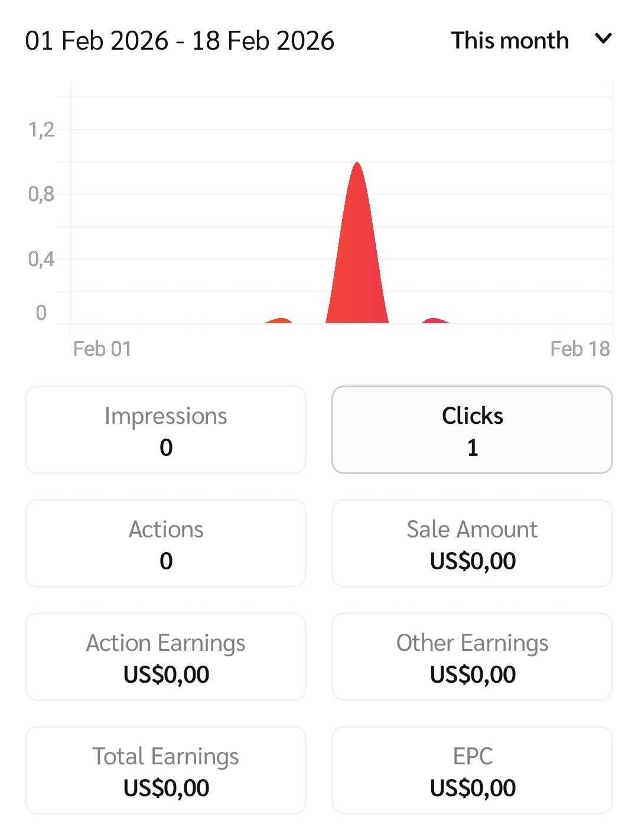View the Total Earnings metric
Viewport: 638px width, 840px height.
click(x=166, y=770)
